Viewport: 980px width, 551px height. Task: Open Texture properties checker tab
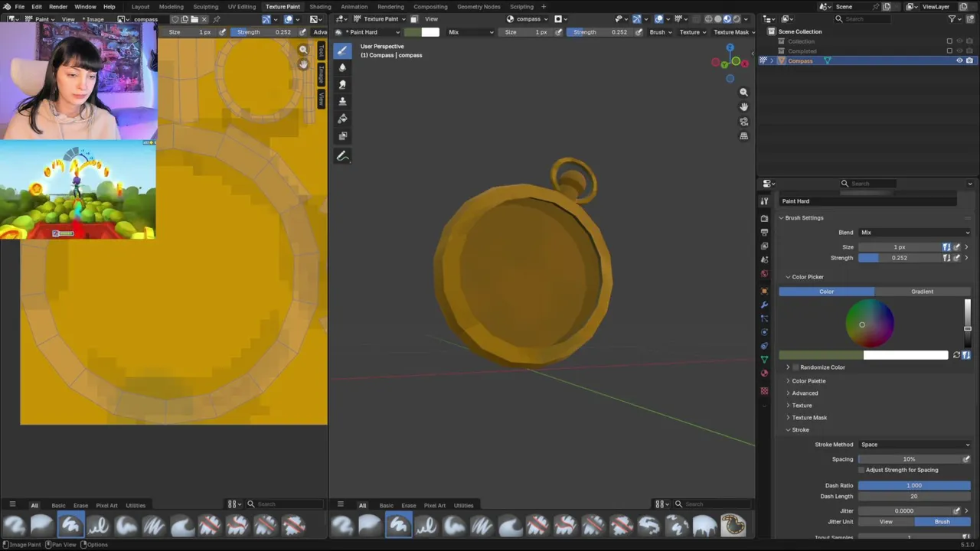764,390
